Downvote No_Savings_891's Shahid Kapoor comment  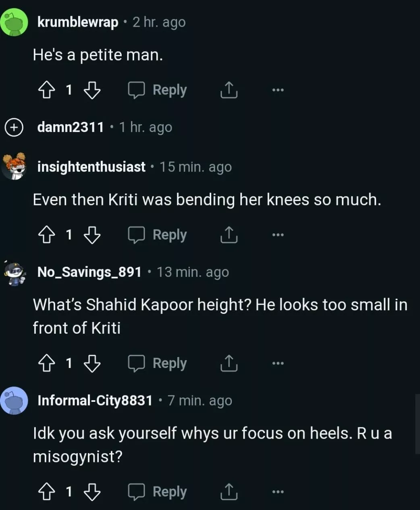tap(92, 363)
